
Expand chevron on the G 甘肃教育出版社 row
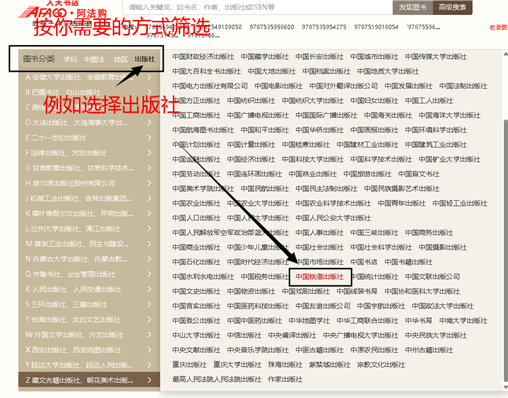[149, 168]
